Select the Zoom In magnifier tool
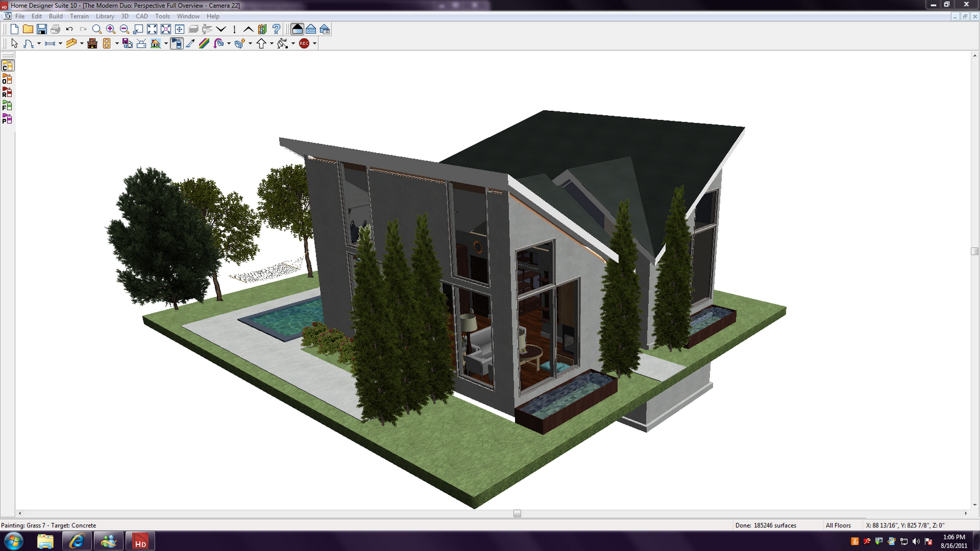Viewport: 980px width, 551px height. [x=110, y=28]
